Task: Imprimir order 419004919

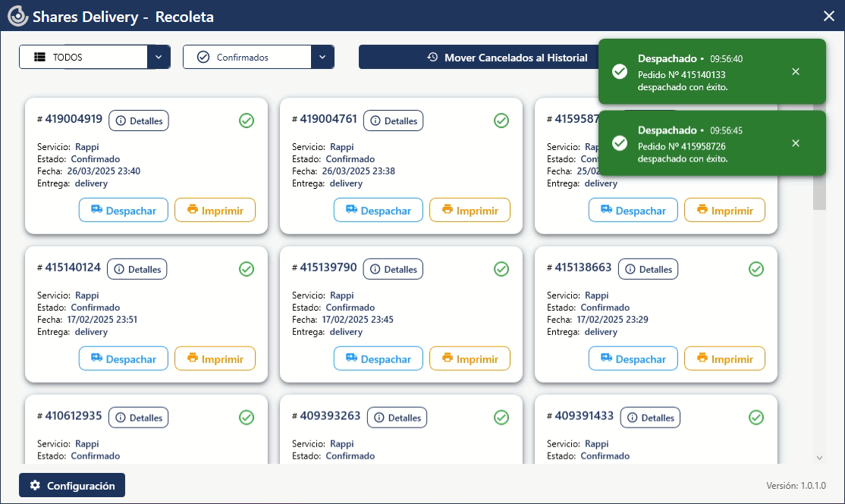Action: tap(215, 210)
